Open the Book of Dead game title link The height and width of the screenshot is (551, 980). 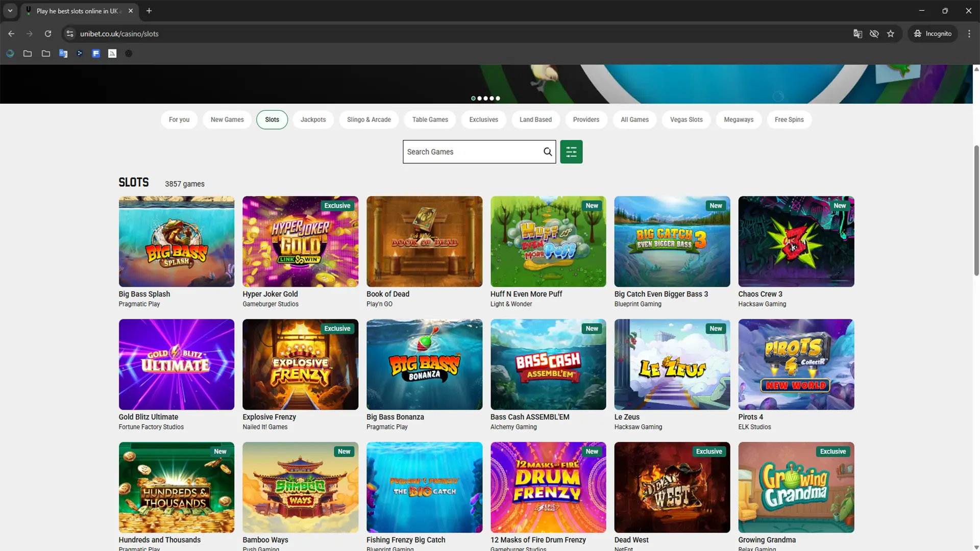[x=388, y=294]
